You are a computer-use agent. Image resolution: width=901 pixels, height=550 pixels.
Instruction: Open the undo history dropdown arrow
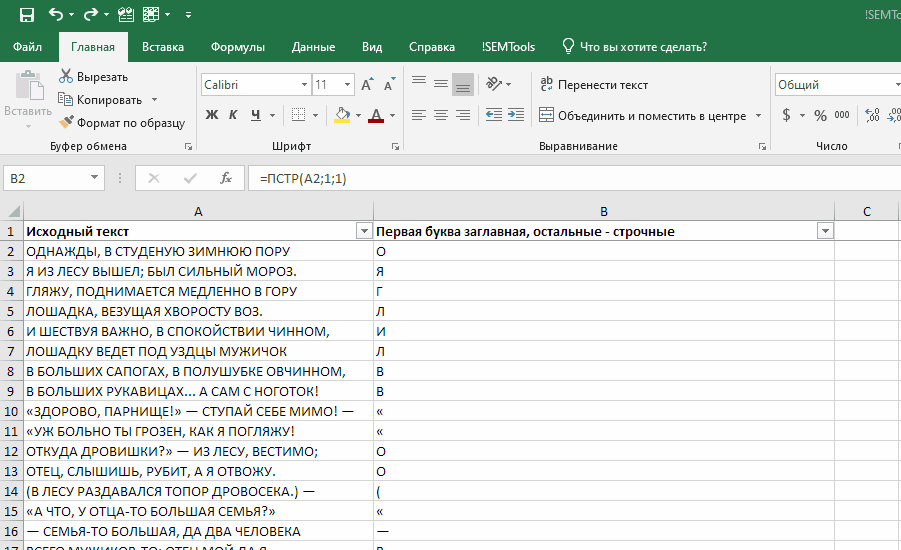tap(71, 15)
